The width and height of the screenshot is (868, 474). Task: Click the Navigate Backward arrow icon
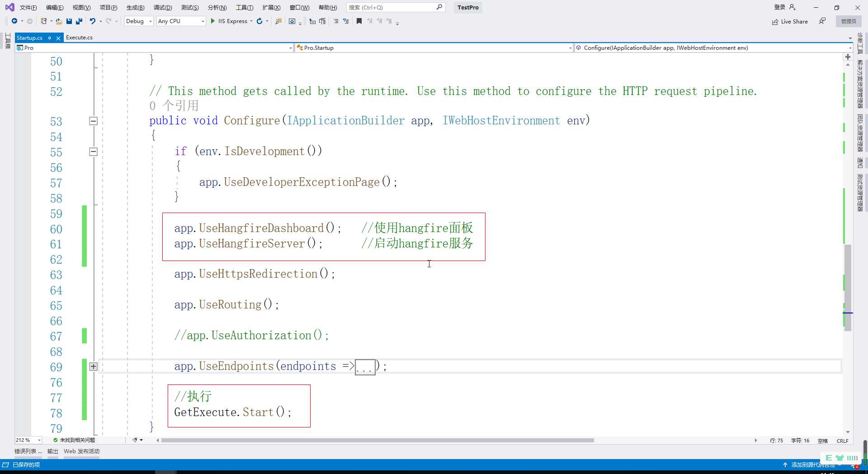[x=14, y=21]
